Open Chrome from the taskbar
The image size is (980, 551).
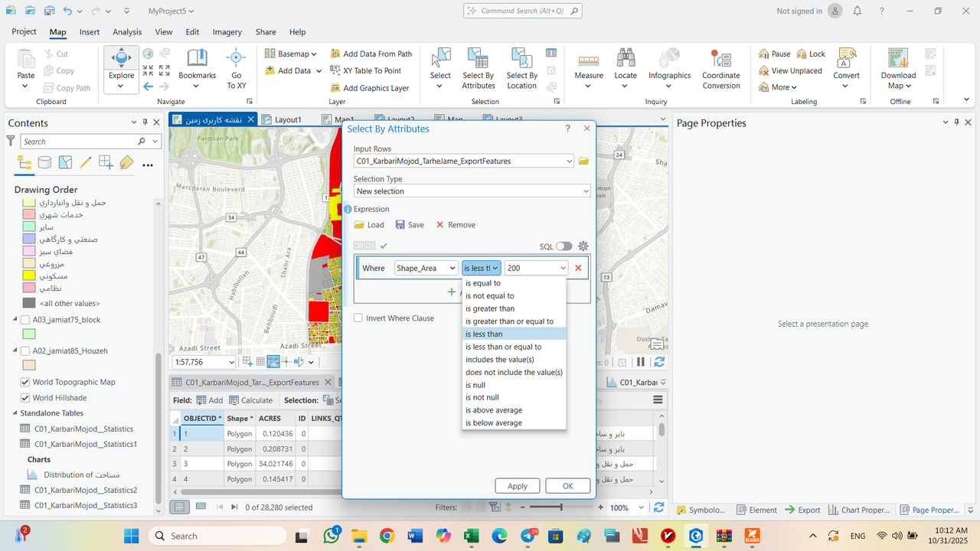[386, 536]
